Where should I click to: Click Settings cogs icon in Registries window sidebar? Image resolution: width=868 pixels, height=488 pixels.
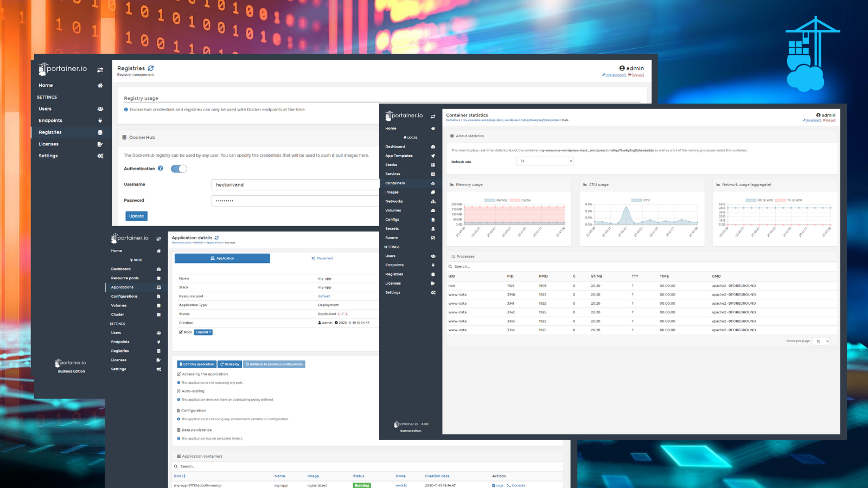pyautogui.click(x=100, y=156)
